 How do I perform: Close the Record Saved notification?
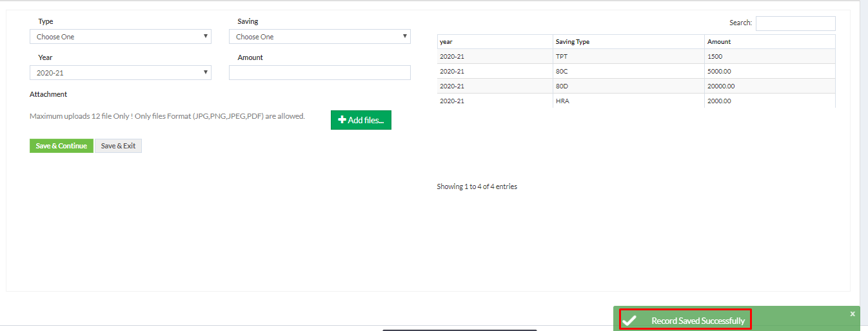click(853, 314)
